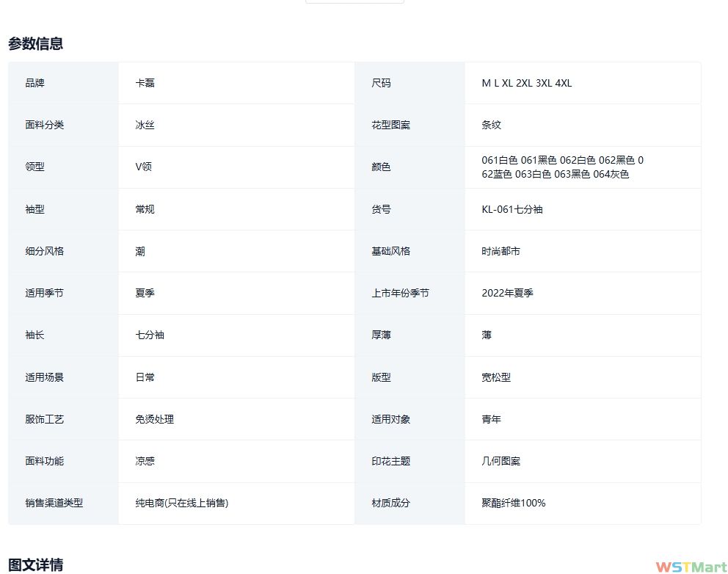The image size is (728, 574).
Task: Click the 适用对象 value 青年
Action: click(491, 419)
